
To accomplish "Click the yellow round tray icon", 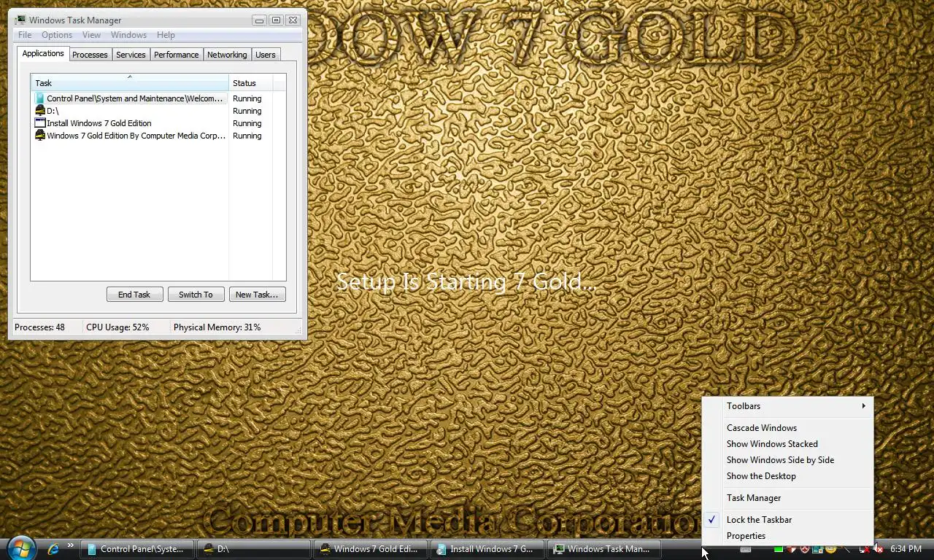I will 830,550.
